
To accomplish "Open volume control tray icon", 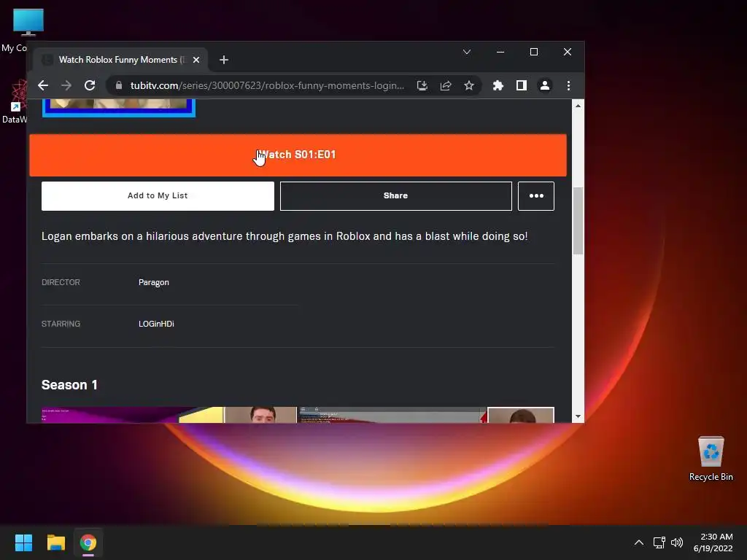I will pyautogui.click(x=676, y=542).
